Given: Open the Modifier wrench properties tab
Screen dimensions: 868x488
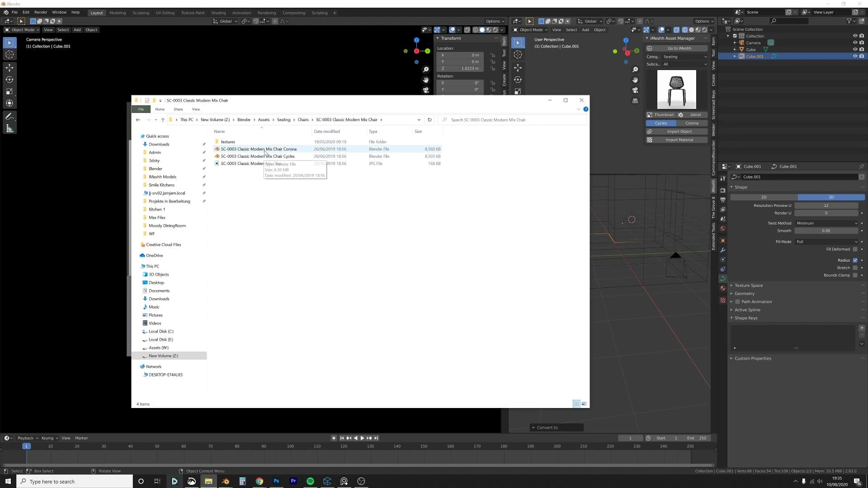Looking at the screenshot, I should click(723, 250).
